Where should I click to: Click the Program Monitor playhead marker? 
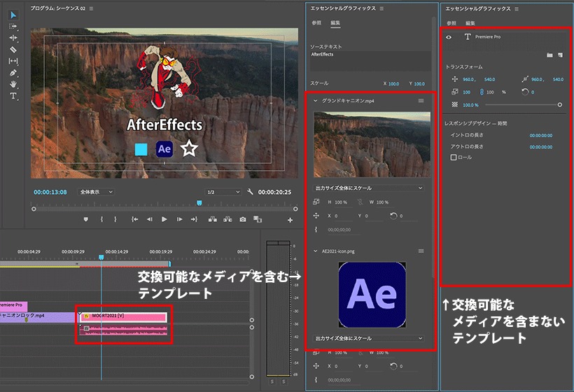coord(199,202)
